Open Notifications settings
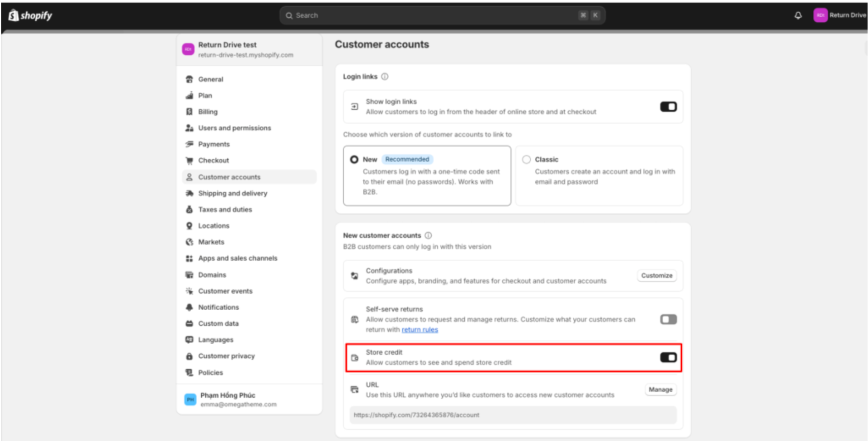 tap(218, 307)
